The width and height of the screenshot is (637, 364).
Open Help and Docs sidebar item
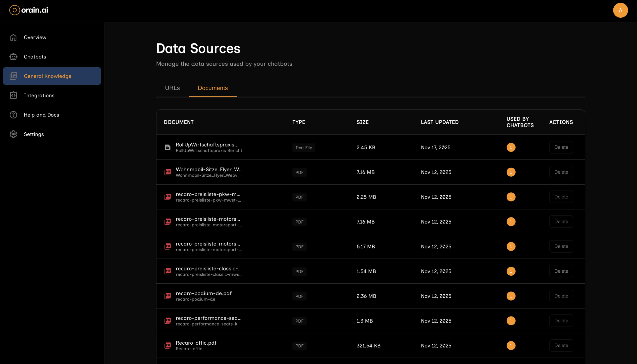[42, 115]
